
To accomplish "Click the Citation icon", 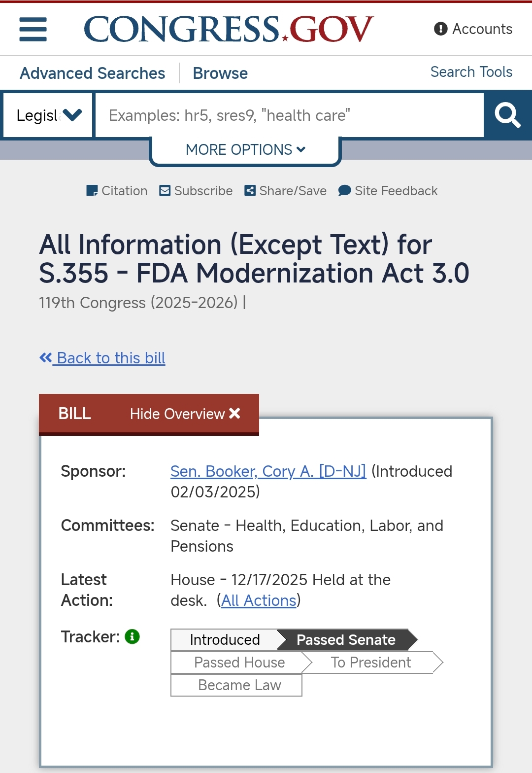I will 92,191.
